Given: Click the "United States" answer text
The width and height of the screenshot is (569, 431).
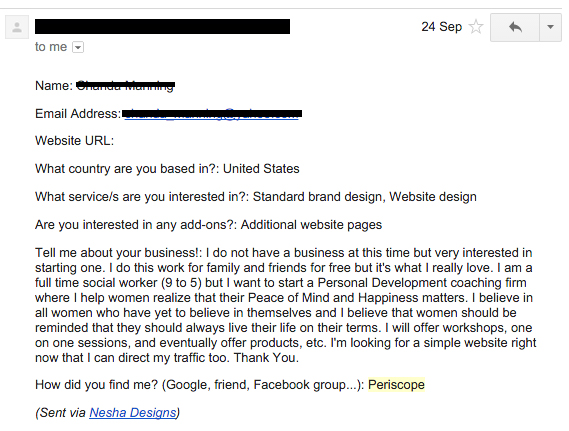Looking at the screenshot, I should tap(261, 169).
